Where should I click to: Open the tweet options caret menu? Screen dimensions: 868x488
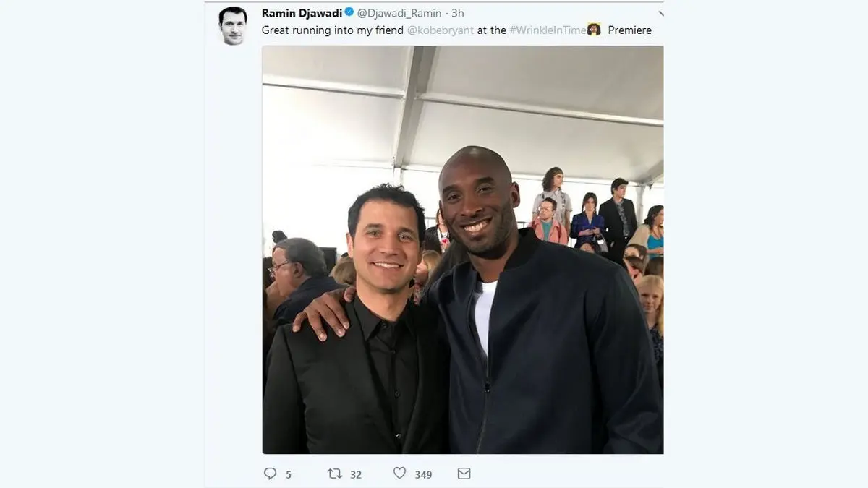point(660,13)
